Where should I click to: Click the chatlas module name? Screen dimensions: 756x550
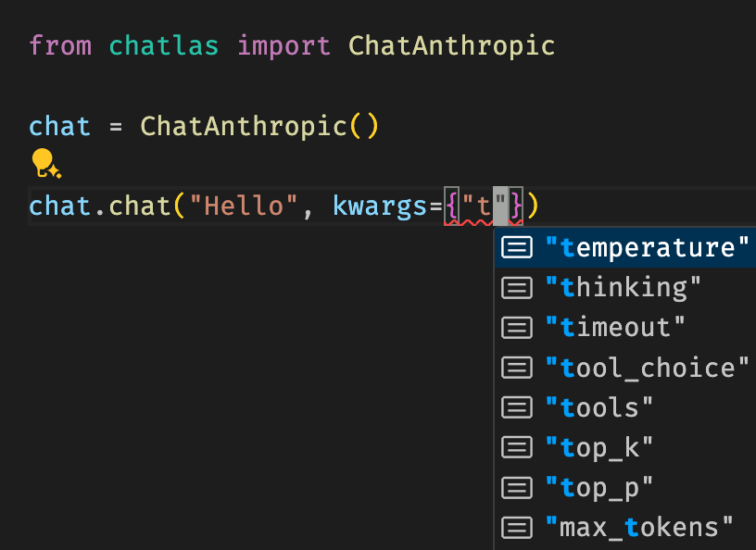[163, 46]
